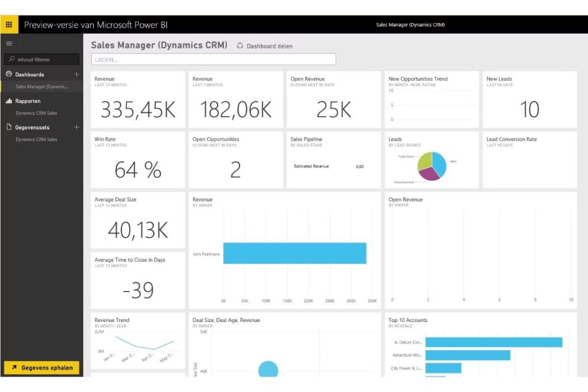This screenshot has height=392, width=588.
Task: Open Revenue Last 12 Months tile 335,45K
Action: click(x=138, y=99)
